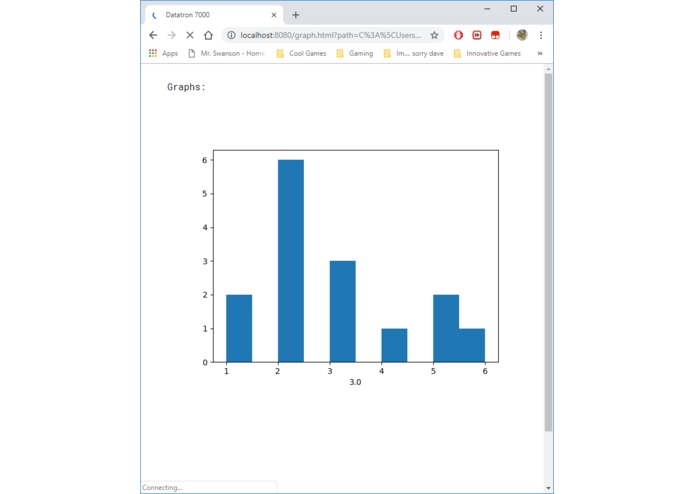695x494 pixels.
Task: Click the red fast-forward extension icon
Action: pyautogui.click(x=477, y=35)
